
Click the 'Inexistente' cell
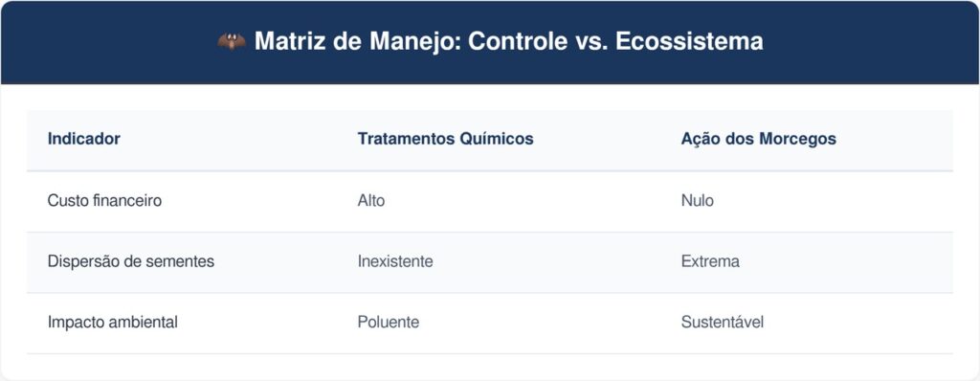[x=395, y=261]
